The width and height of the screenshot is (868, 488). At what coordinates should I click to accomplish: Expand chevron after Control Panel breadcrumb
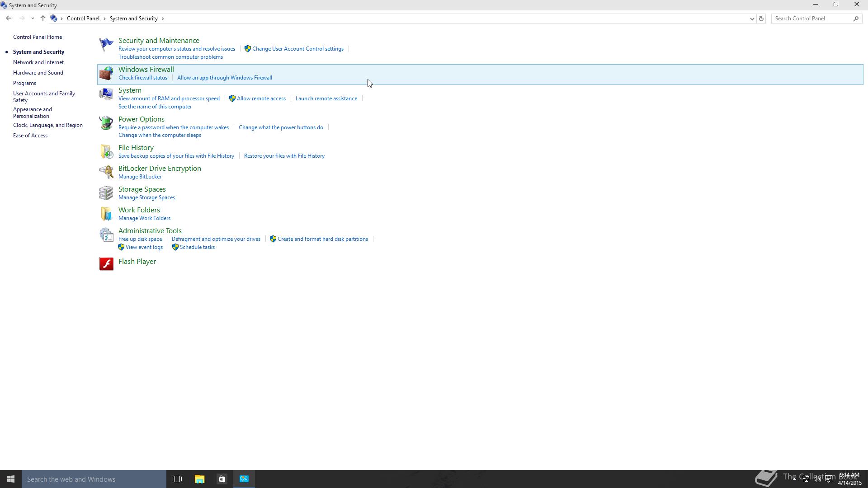coord(104,19)
